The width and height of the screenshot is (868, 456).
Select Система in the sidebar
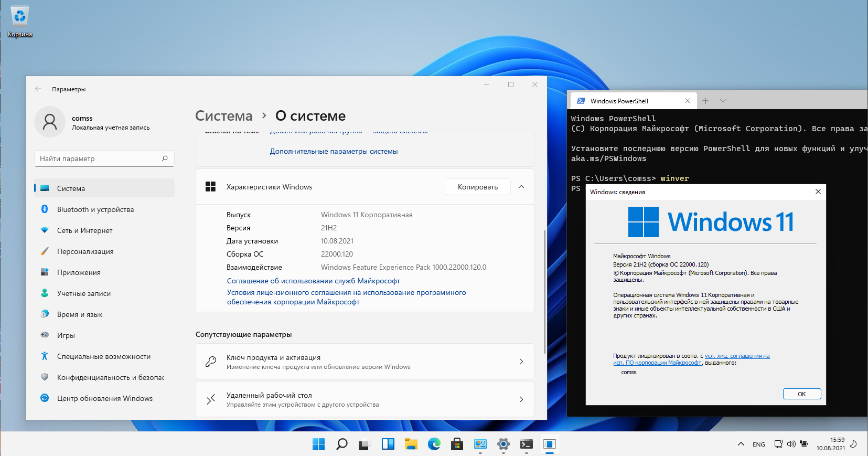(x=104, y=188)
